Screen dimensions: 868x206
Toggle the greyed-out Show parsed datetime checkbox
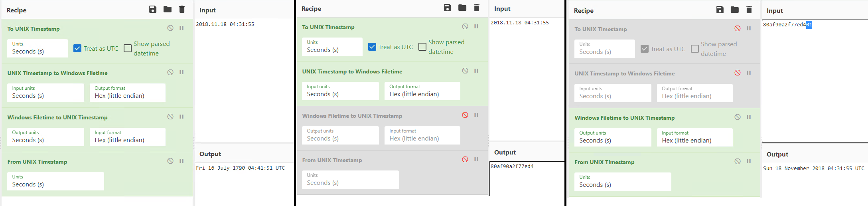click(x=695, y=49)
